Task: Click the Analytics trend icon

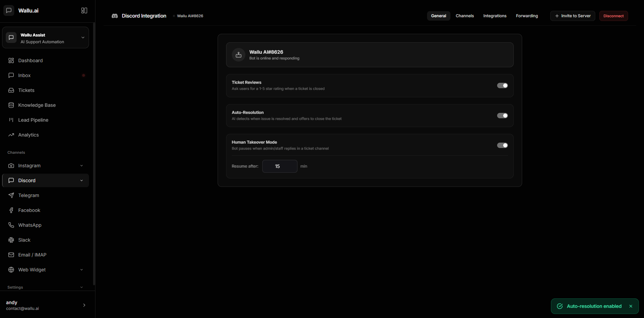Action: coord(11,135)
